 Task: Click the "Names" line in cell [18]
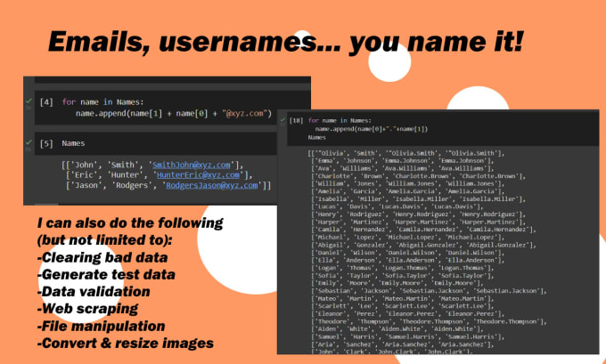click(x=317, y=137)
